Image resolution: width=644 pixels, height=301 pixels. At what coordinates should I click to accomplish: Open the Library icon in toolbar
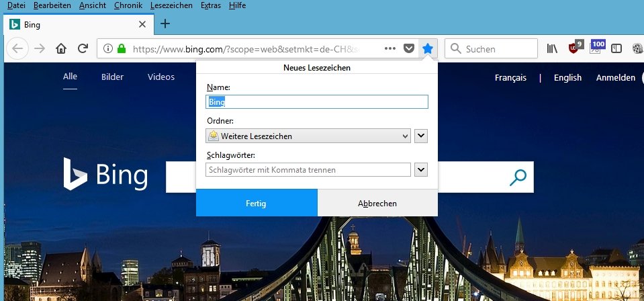click(x=552, y=48)
